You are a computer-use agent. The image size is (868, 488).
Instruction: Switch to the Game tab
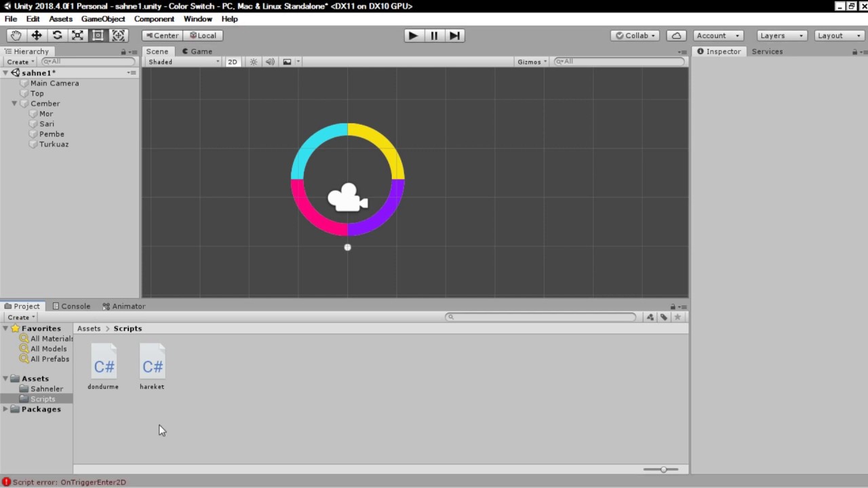pyautogui.click(x=197, y=52)
